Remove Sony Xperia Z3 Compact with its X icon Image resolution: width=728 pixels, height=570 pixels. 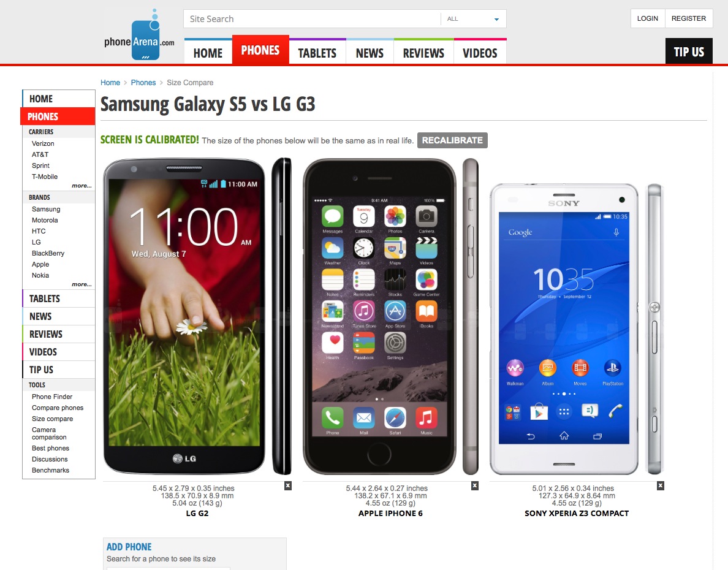[660, 486]
